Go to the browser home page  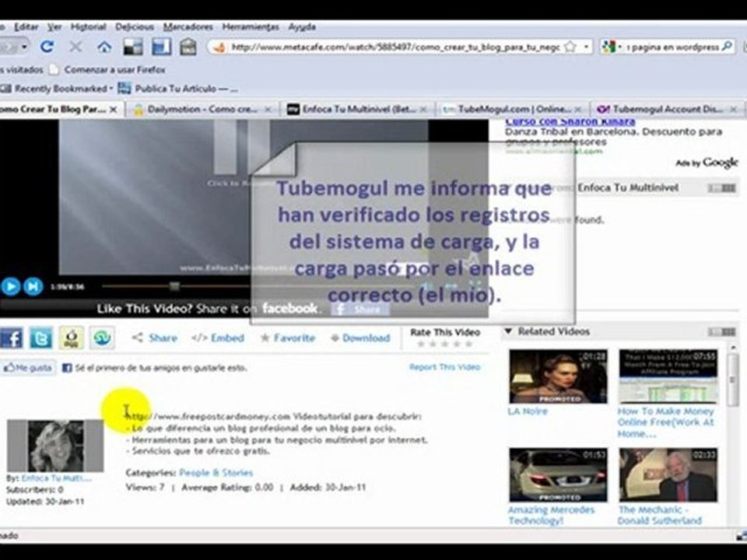[x=103, y=47]
